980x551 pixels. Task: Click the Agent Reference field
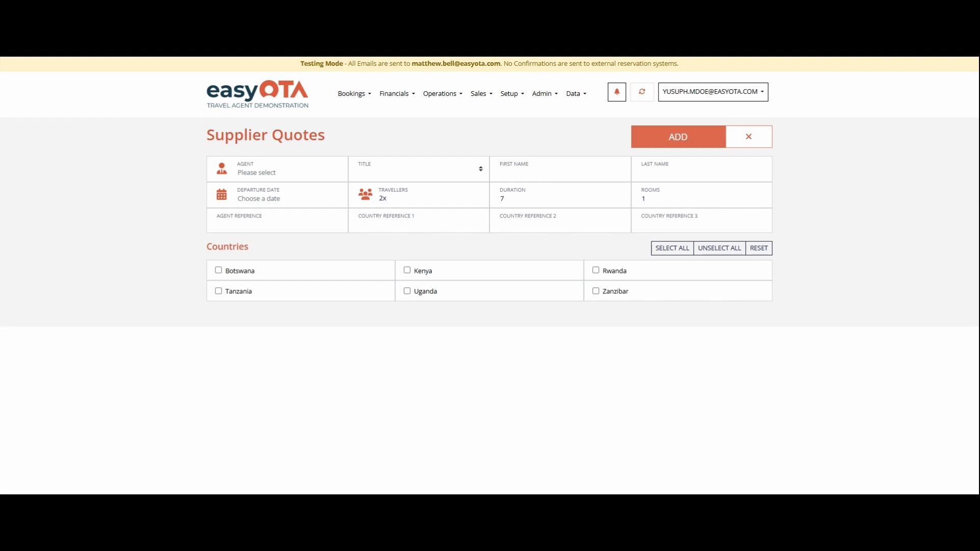click(x=277, y=220)
